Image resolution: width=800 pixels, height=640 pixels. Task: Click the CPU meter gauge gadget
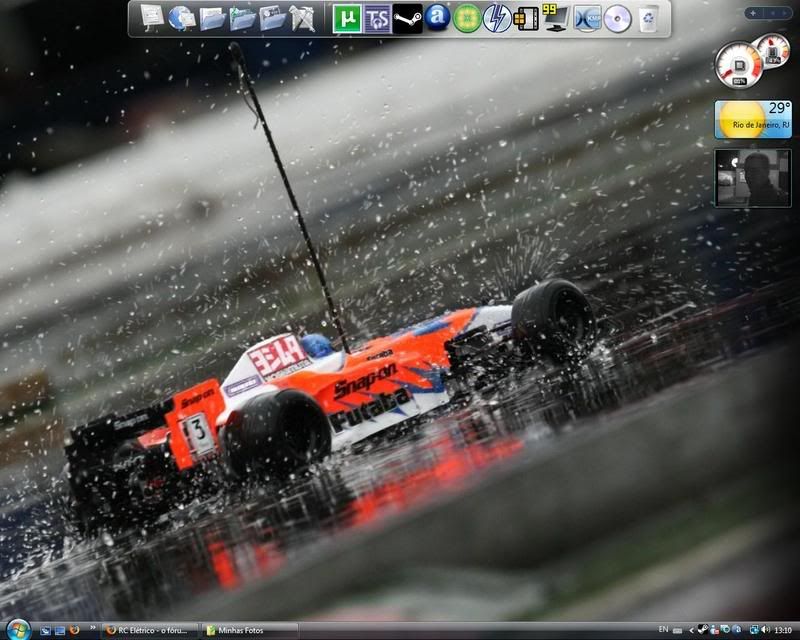pyautogui.click(x=739, y=65)
